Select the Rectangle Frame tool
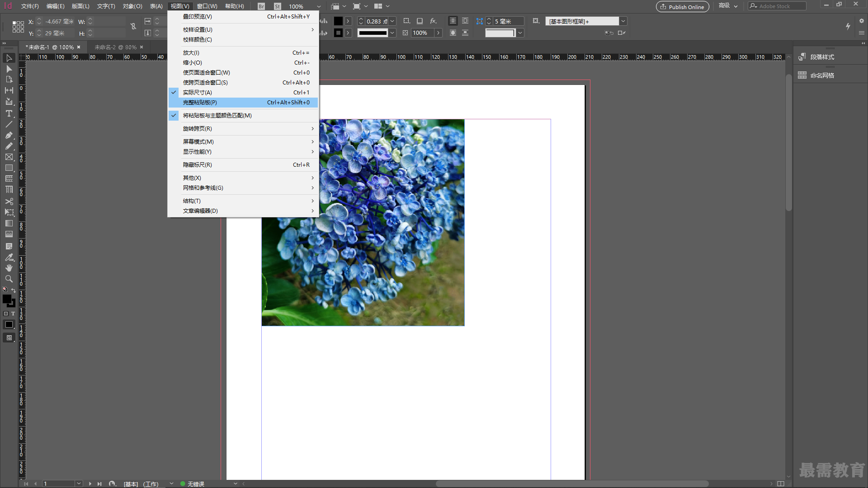Image resolution: width=868 pixels, height=488 pixels. tap(9, 157)
